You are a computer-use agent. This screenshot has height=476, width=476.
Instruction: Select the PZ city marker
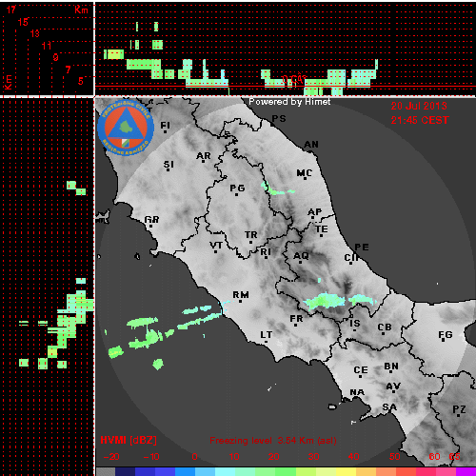tap(459, 415)
